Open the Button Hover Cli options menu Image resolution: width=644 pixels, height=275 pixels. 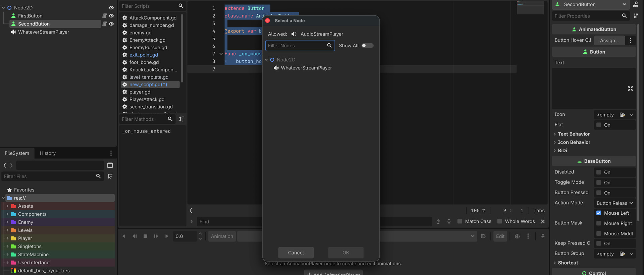[x=630, y=40]
